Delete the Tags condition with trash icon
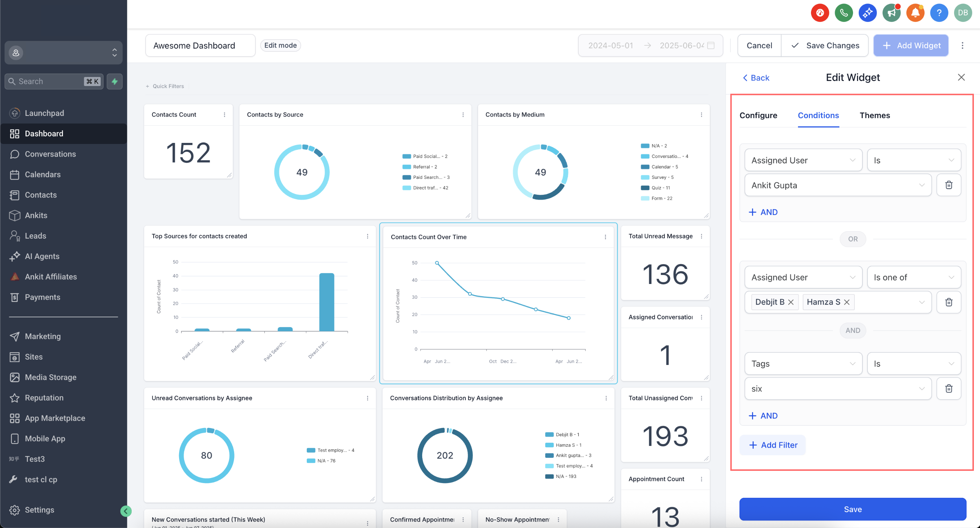Viewport: 980px width, 528px height. click(948, 388)
